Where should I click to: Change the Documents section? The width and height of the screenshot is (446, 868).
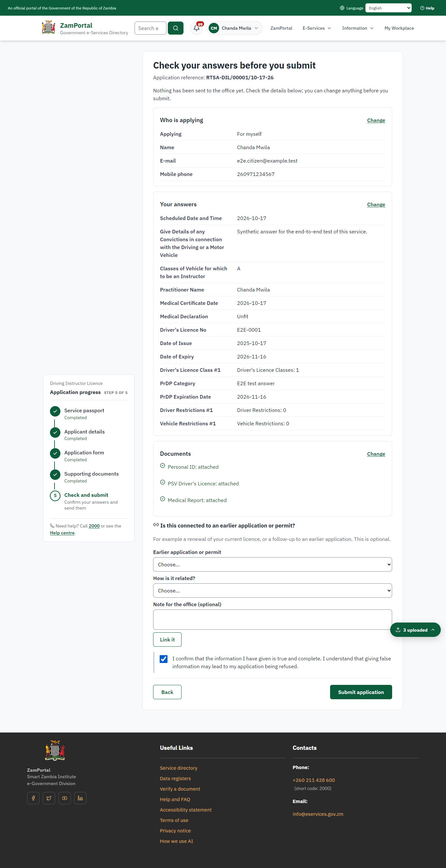(376, 454)
